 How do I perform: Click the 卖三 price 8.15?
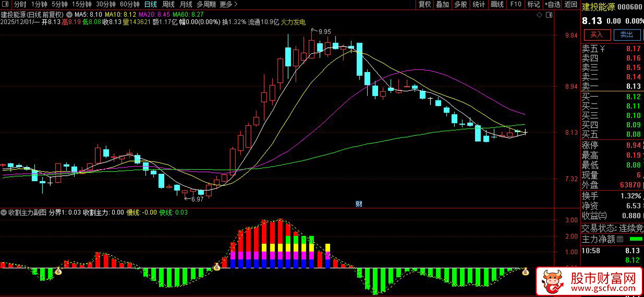click(633, 68)
